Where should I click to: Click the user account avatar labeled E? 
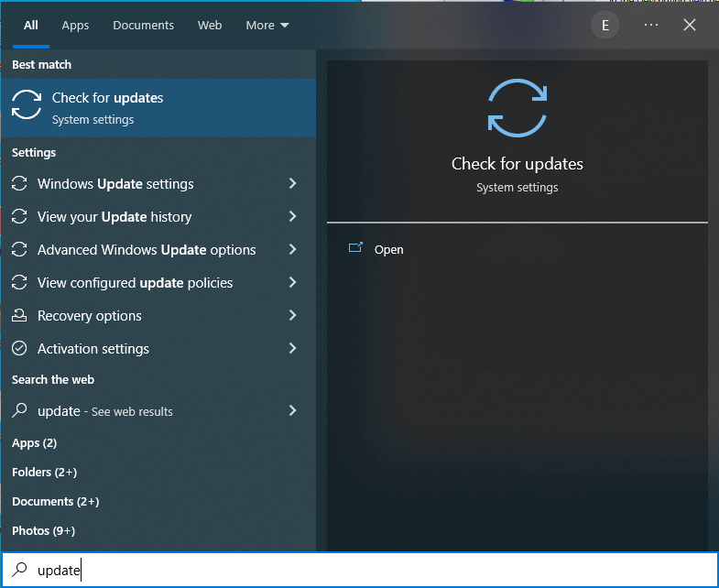click(x=605, y=26)
